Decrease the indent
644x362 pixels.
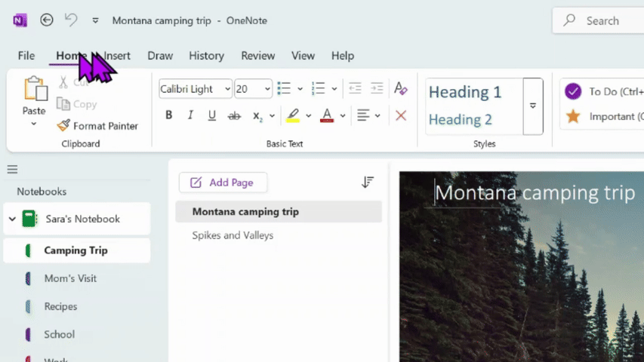pyautogui.click(x=355, y=88)
